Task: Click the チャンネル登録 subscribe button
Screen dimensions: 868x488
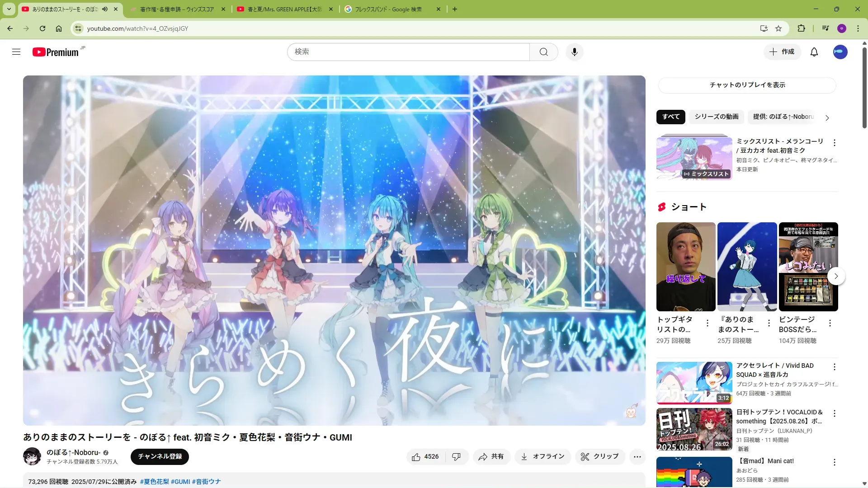Action: [160, 456]
